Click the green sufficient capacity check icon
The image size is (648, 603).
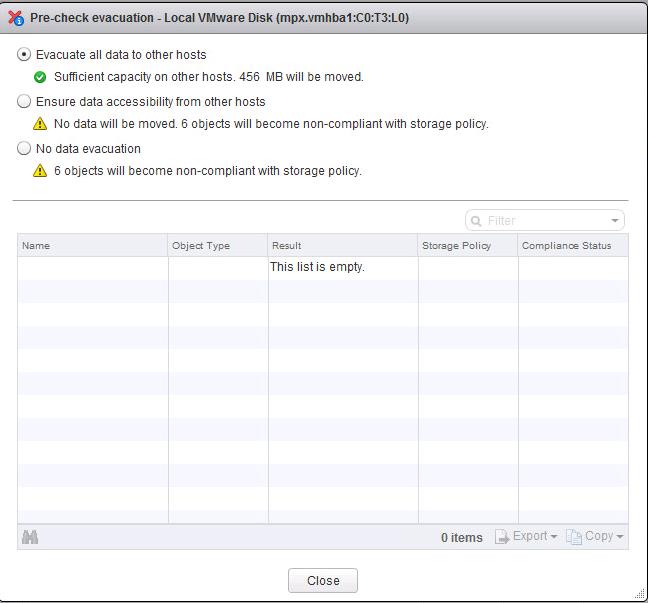[x=40, y=77]
